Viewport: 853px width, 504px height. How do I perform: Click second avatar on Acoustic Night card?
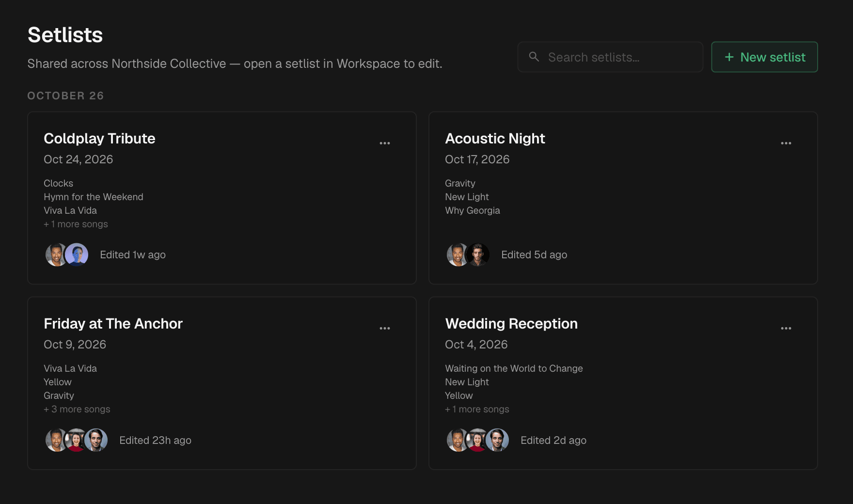pyautogui.click(x=478, y=255)
